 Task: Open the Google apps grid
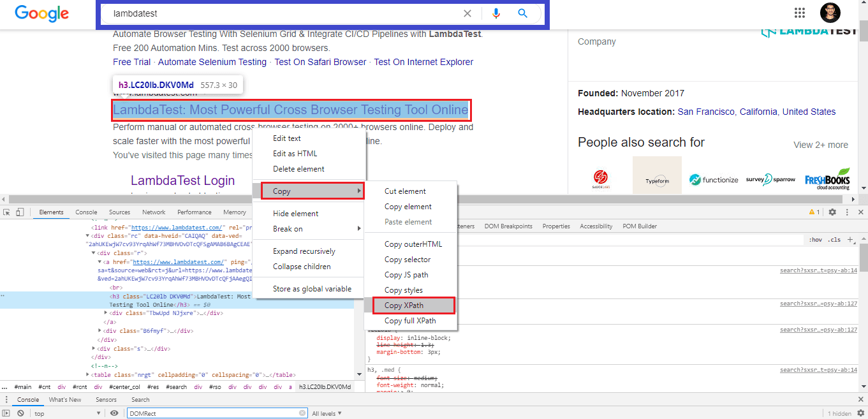tap(799, 13)
